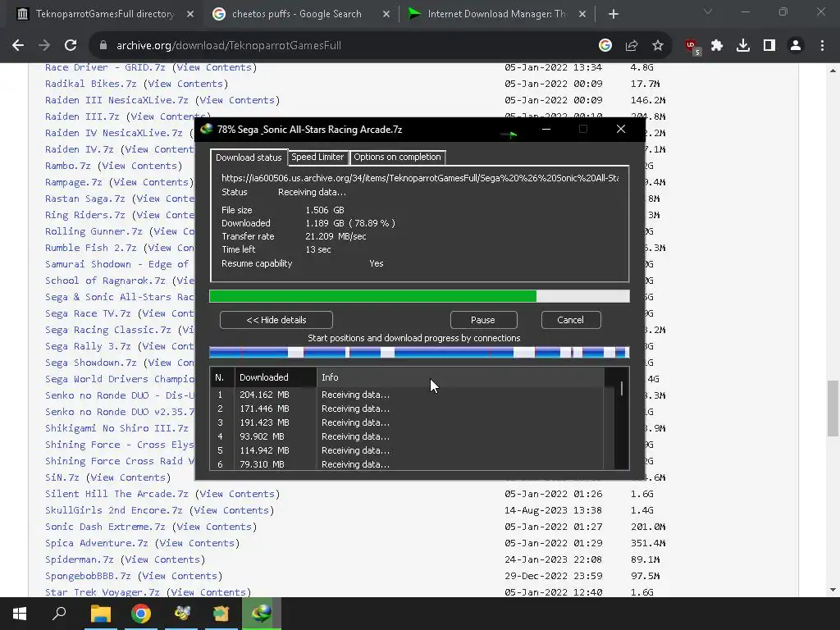Open Internet Download Manager taskbar icon

(x=262, y=614)
